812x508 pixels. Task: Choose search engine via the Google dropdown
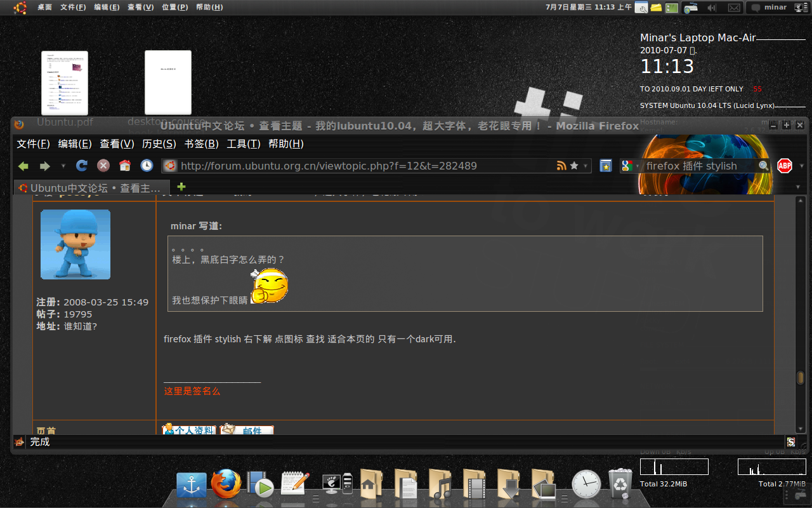pos(627,166)
